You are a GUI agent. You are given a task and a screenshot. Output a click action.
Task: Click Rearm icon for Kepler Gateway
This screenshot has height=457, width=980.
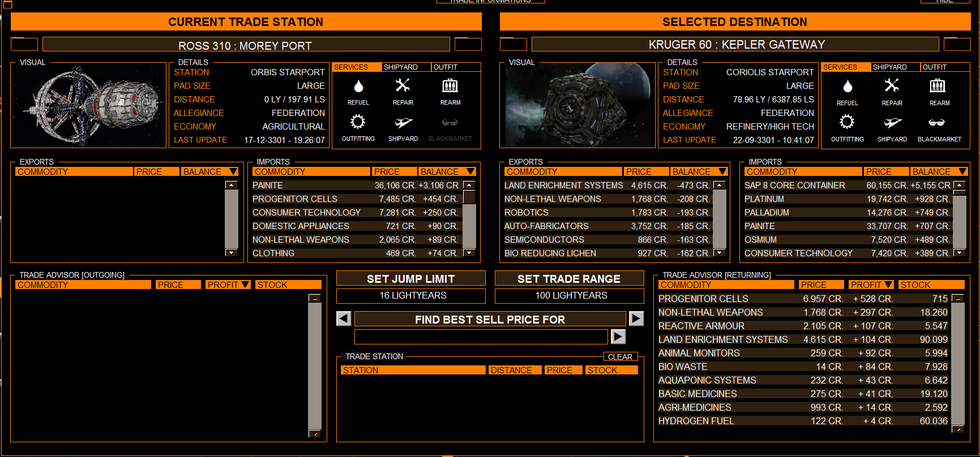[x=938, y=86]
